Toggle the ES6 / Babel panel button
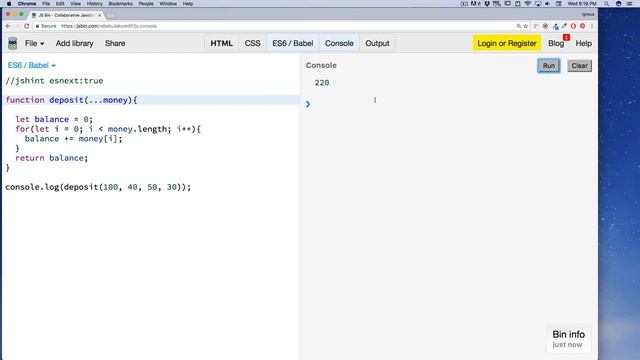 [x=293, y=43]
